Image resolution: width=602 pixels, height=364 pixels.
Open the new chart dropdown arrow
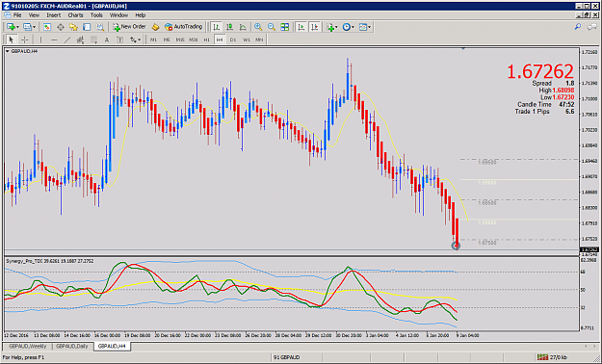17,27
